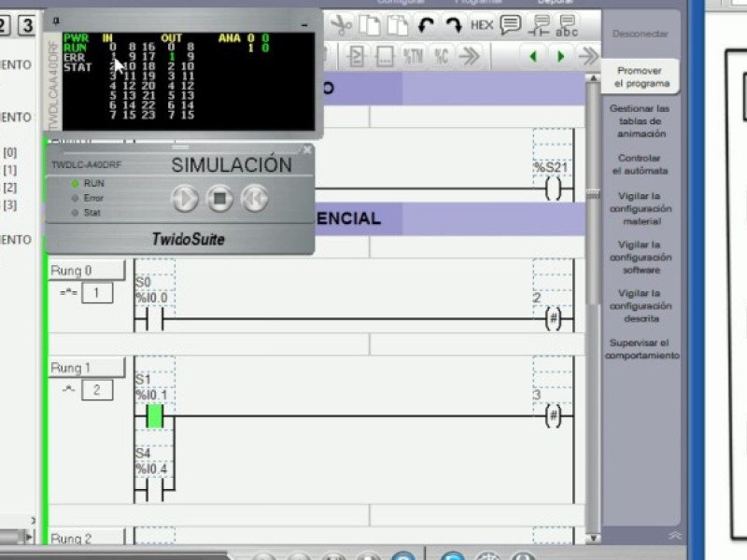Screen dimensions: 747x560
Task: Toggle HEX value display mode
Action: click(x=482, y=25)
